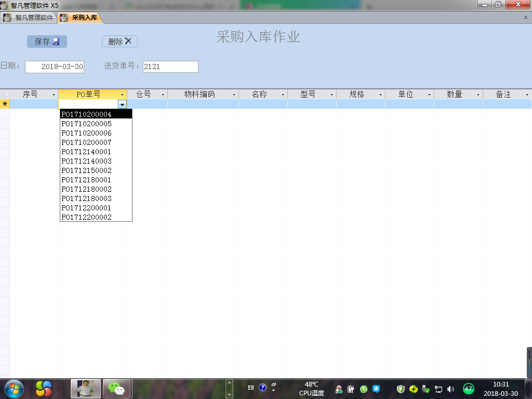
Task: Switch to the 智凡管理软件 tab
Action: click(x=29, y=18)
